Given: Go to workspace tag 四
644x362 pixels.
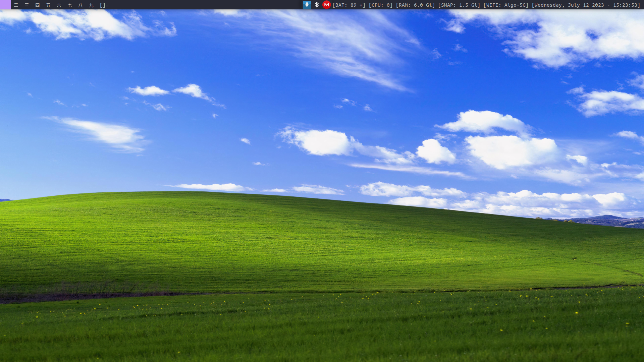Looking at the screenshot, I should (38, 5).
